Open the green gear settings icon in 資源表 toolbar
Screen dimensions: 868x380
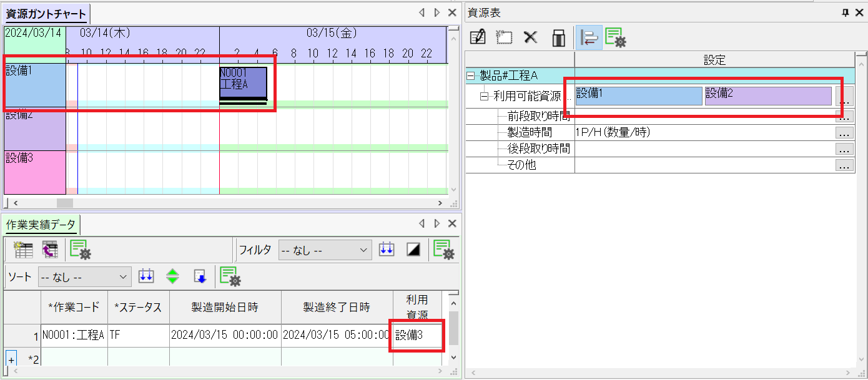point(615,38)
